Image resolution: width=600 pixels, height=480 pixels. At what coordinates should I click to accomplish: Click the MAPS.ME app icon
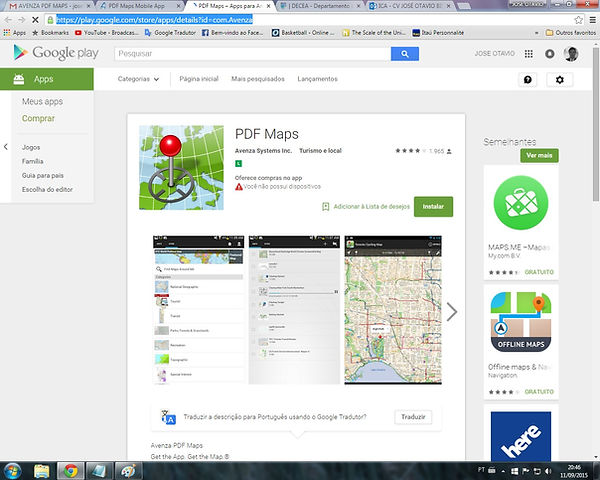(520, 202)
